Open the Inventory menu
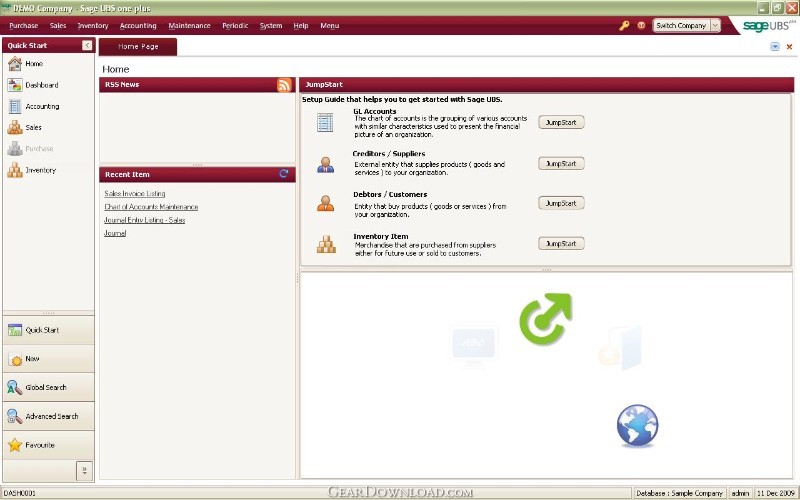Screen dimensions: 800x500 (93, 26)
